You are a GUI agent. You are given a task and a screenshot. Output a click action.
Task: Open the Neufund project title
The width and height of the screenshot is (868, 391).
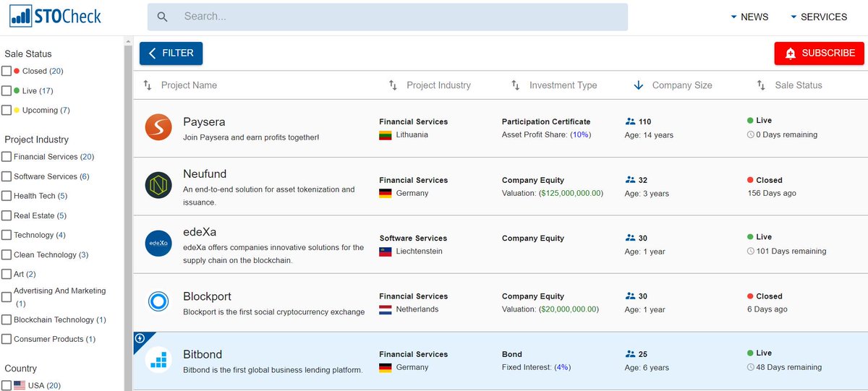(x=206, y=173)
